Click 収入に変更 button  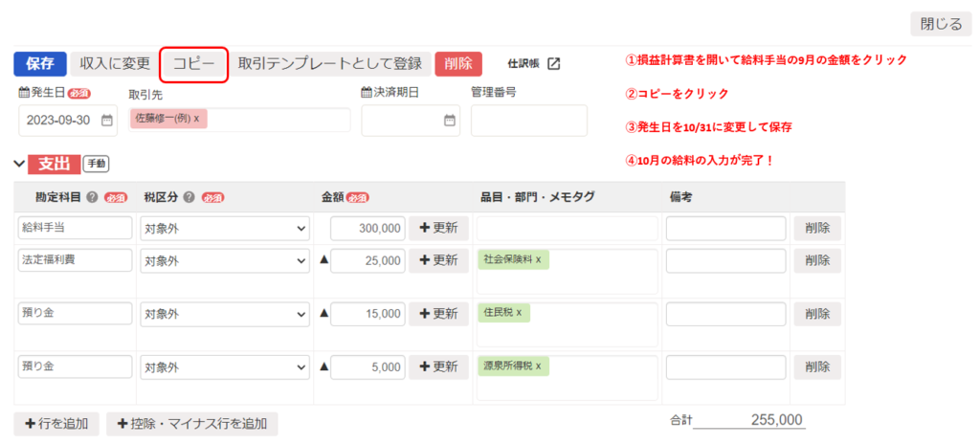click(x=115, y=64)
